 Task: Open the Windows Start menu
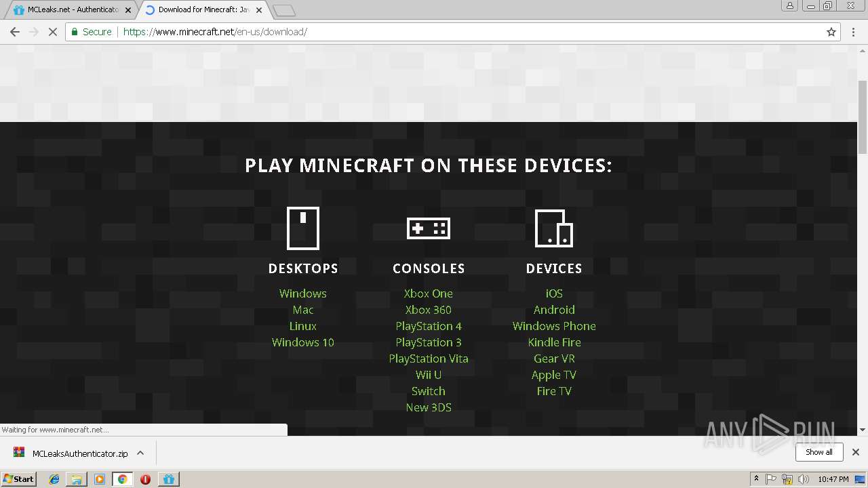coord(19,479)
